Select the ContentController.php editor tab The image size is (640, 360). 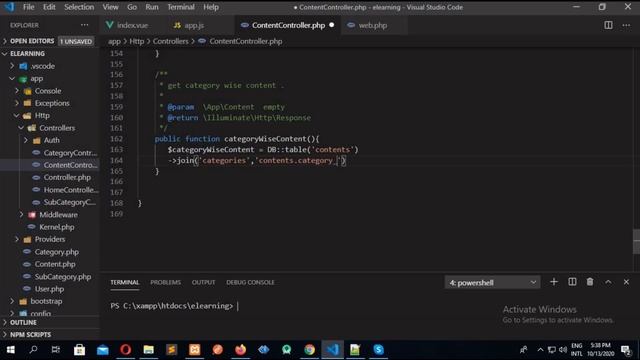[288, 25]
